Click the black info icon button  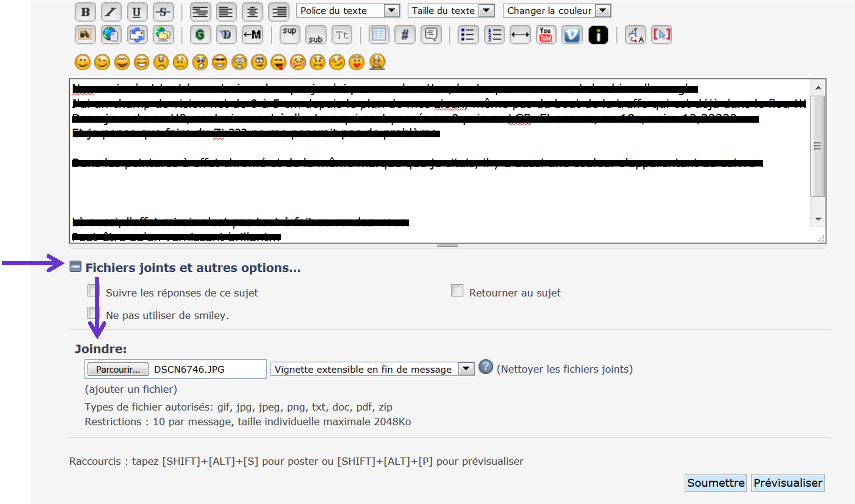[x=598, y=35]
